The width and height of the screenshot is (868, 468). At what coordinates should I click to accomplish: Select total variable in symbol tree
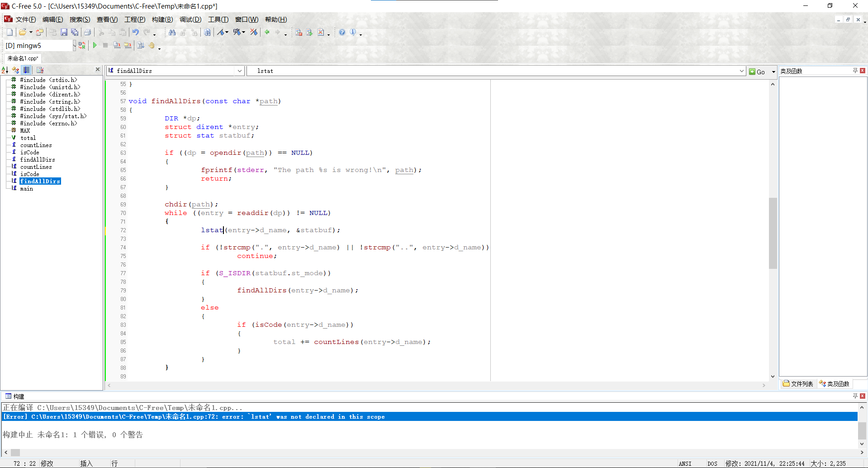tap(28, 138)
